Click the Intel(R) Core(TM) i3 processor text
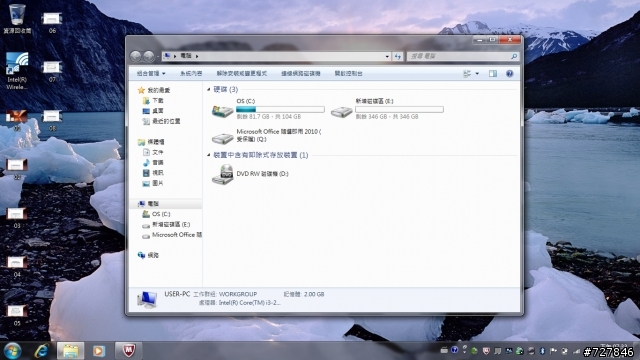This screenshot has width=640, height=360. [x=249, y=303]
